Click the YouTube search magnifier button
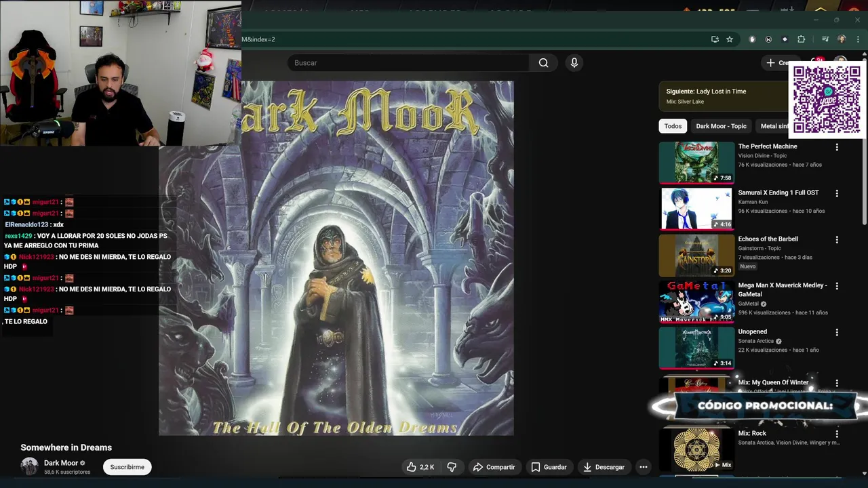Viewport: 868px width, 488px height. pos(543,63)
